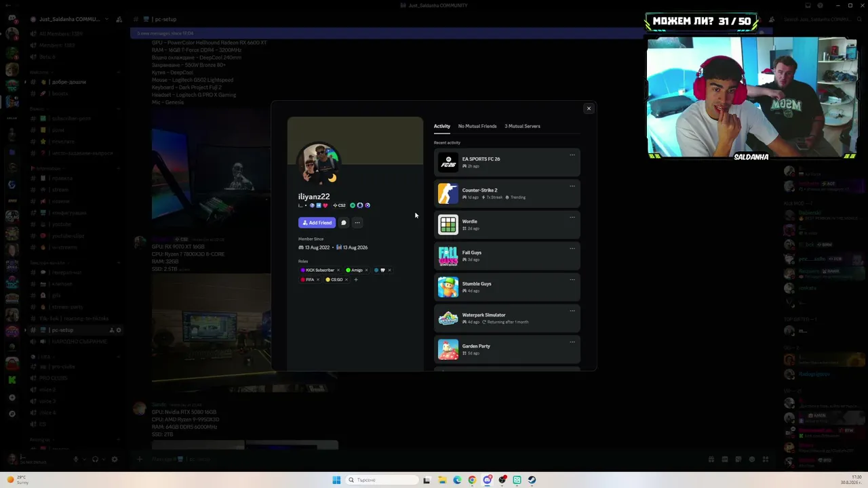Click the iliyanz22 username text
This screenshot has height=488, width=868.
314,197
